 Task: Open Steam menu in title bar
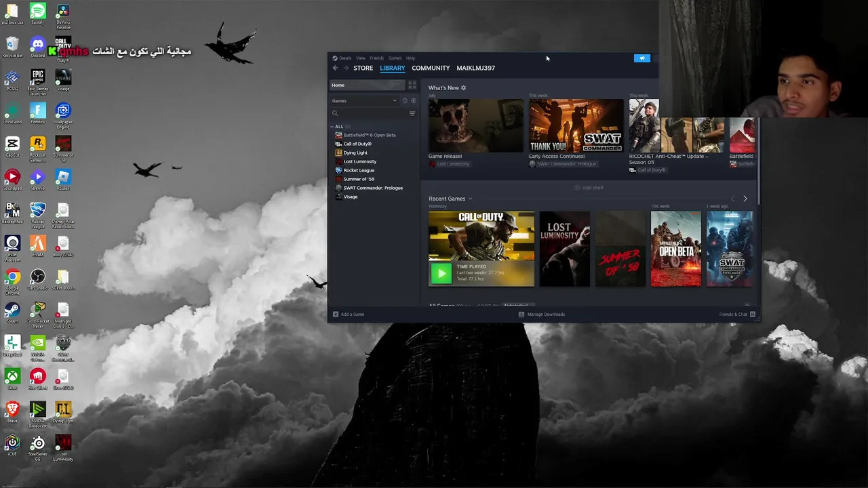(x=344, y=58)
